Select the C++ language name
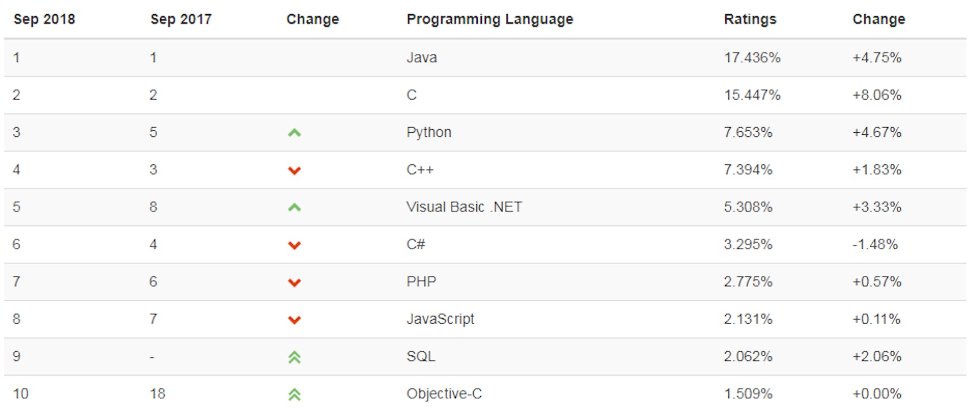The height and width of the screenshot is (410, 980). click(x=420, y=170)
